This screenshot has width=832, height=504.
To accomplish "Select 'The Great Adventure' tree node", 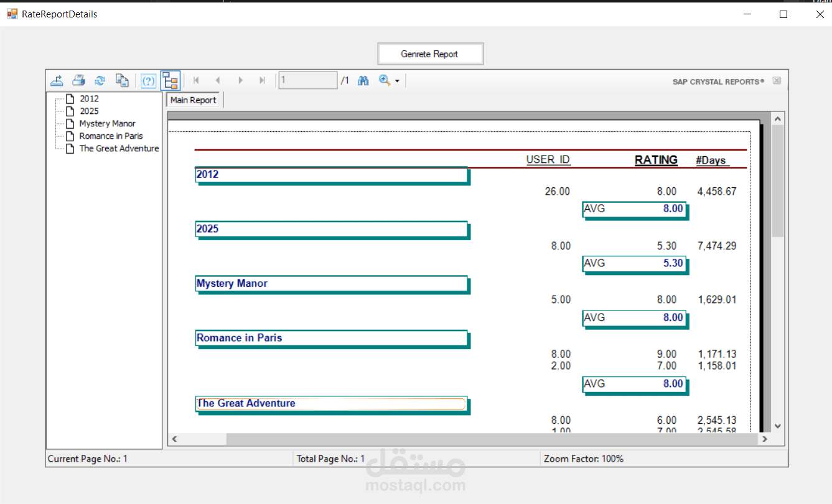I will 119,148.
